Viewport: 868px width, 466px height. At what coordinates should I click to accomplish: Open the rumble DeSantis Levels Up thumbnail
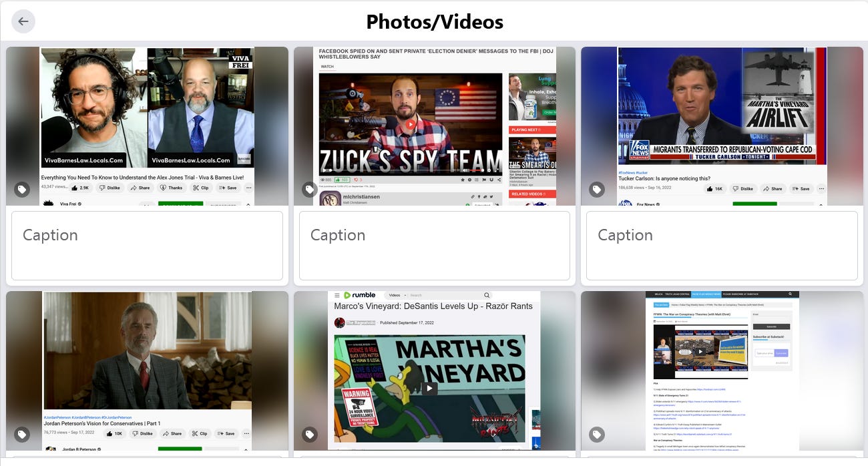click(434, 371)
